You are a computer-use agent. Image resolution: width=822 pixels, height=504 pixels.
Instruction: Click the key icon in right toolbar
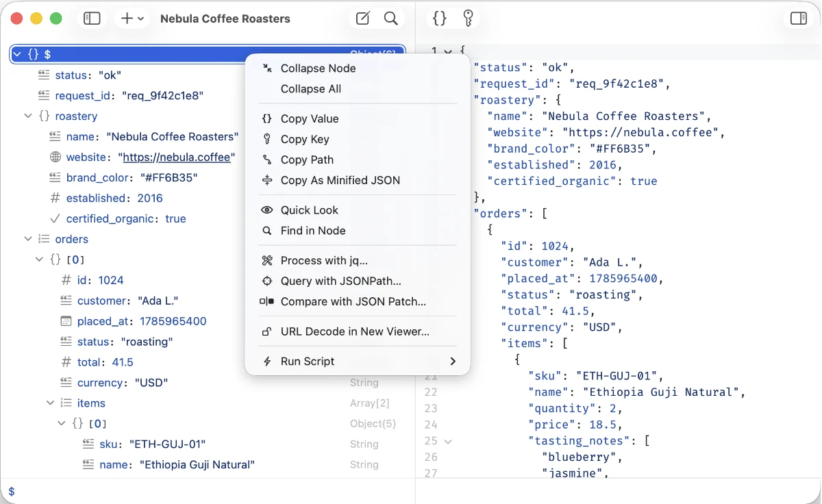click(469, 18)
